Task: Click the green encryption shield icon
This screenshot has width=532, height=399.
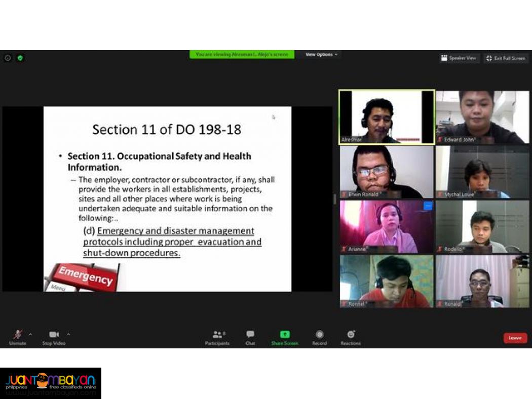Action: 20,58
